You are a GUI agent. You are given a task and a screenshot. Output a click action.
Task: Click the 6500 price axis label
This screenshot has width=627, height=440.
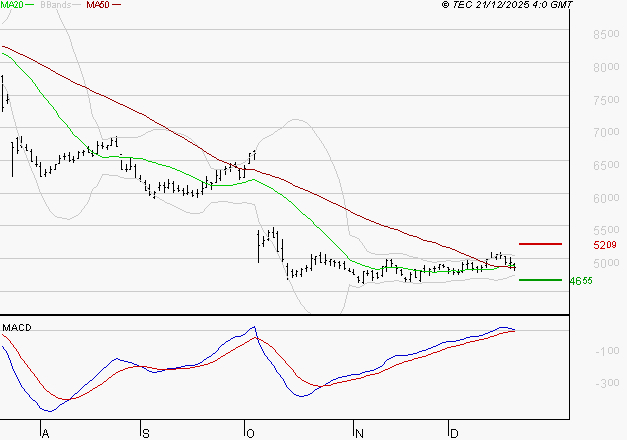(606, 165)
